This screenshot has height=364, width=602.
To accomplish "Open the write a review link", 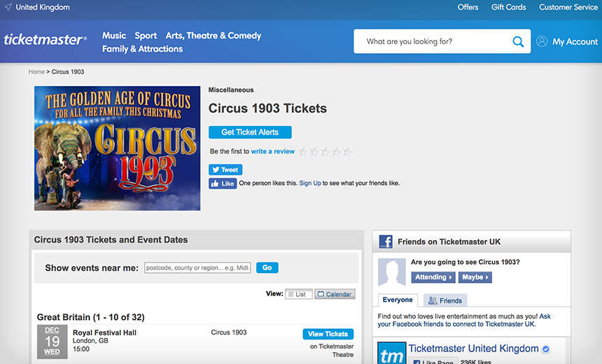I will 272,152.
